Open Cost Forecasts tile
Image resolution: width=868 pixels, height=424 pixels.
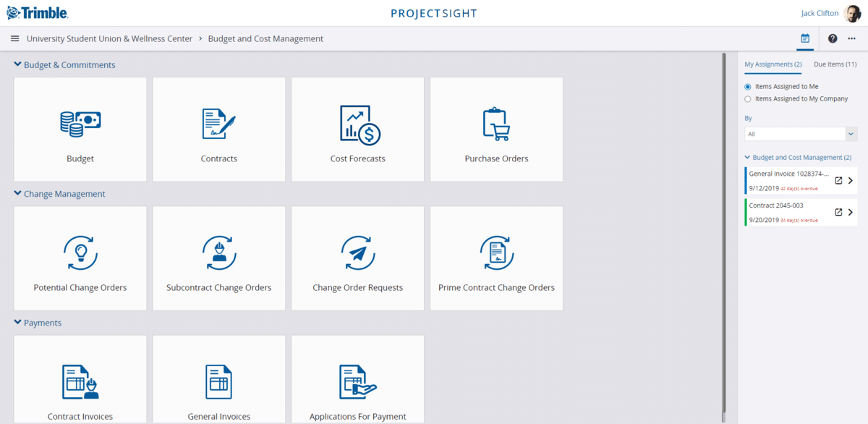[x=357, y=130]
